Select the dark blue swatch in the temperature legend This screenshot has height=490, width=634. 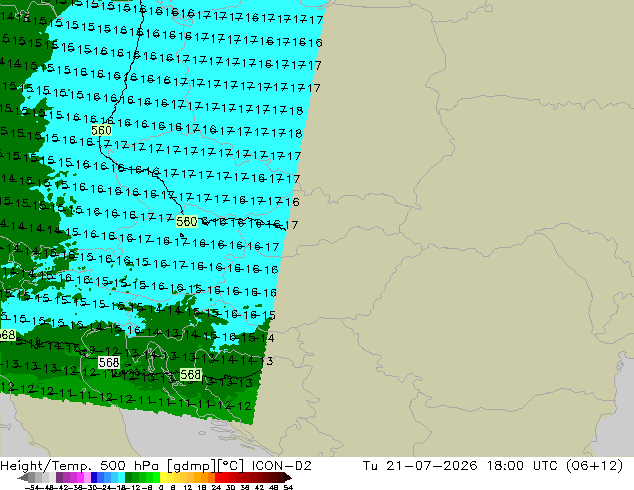pos(94,477)
